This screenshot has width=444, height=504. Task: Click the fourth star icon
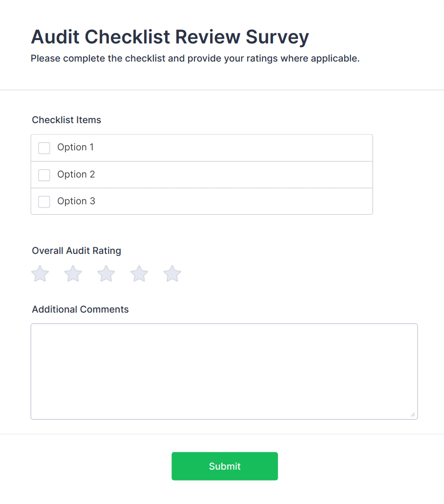[x=138, y=273]
